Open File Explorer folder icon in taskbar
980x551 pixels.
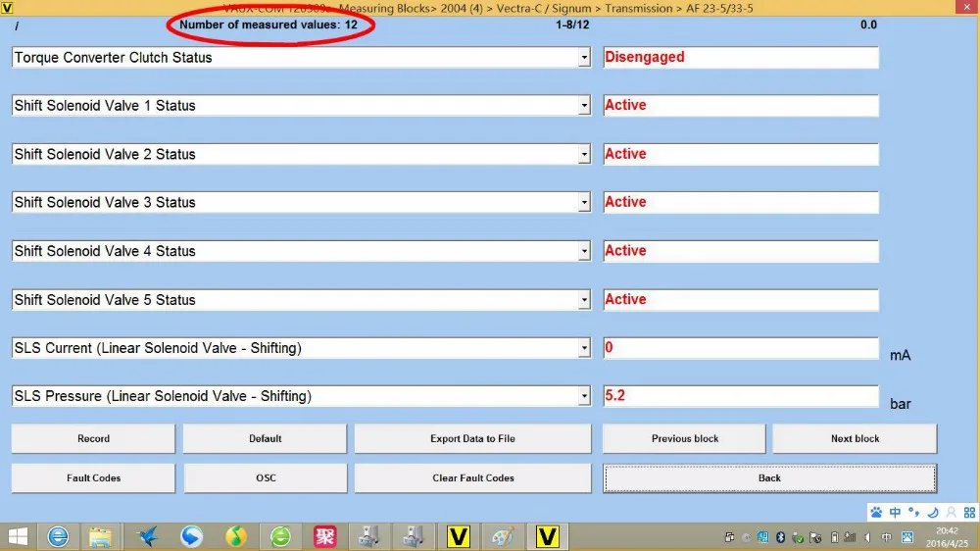pyautogui.click(x=100, y=536)
